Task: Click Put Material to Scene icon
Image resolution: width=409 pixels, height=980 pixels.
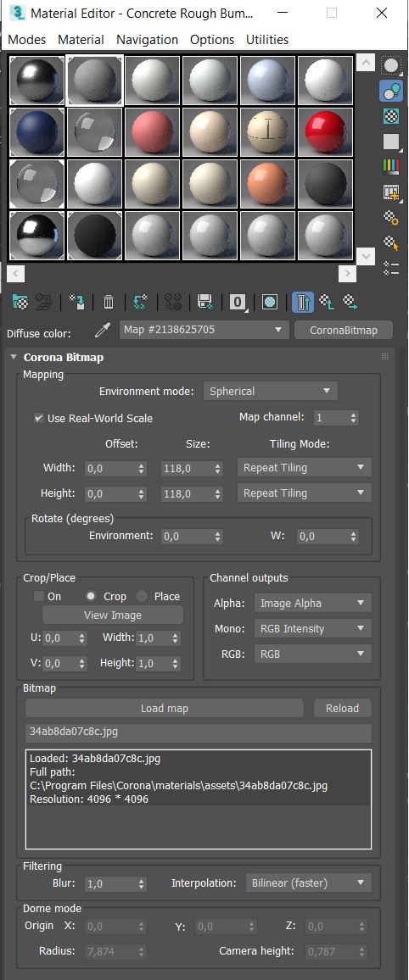Action: (x=43, y=303)
